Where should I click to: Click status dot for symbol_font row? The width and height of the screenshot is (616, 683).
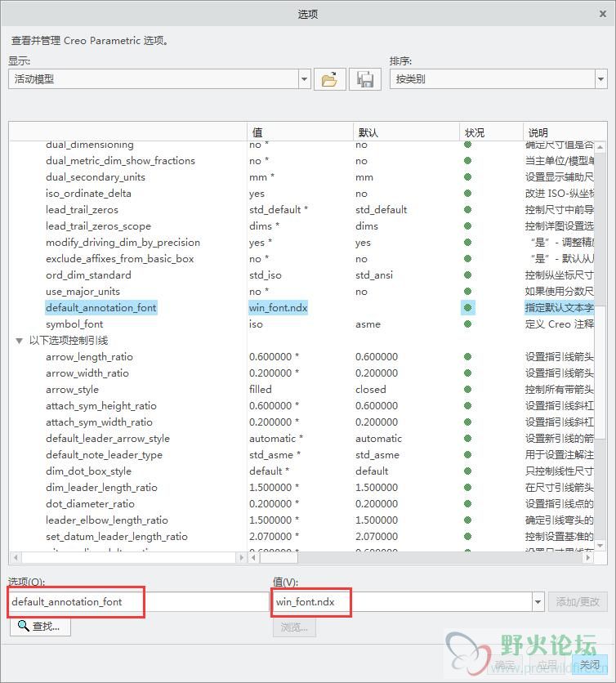[x=468, y=324]
